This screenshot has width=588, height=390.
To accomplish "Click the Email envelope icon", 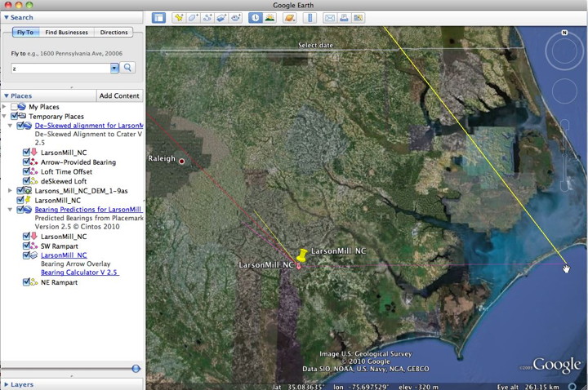I will (x=330, y=17).
